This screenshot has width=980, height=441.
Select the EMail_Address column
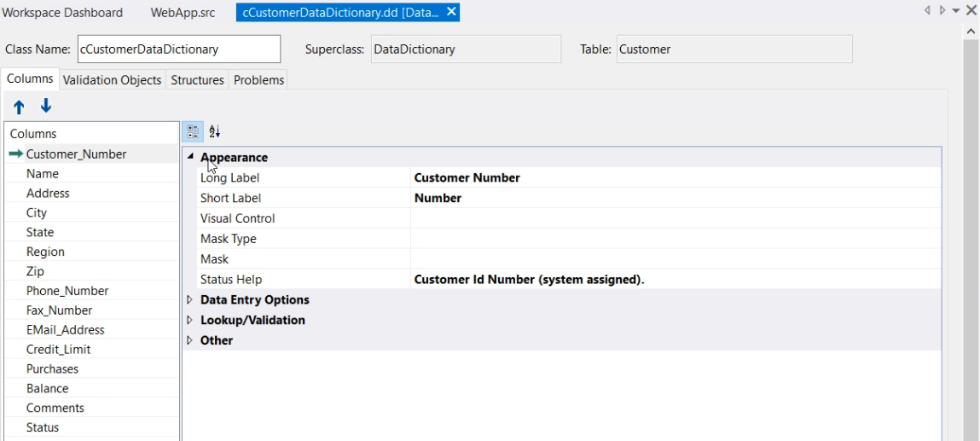tap(65, 330)
